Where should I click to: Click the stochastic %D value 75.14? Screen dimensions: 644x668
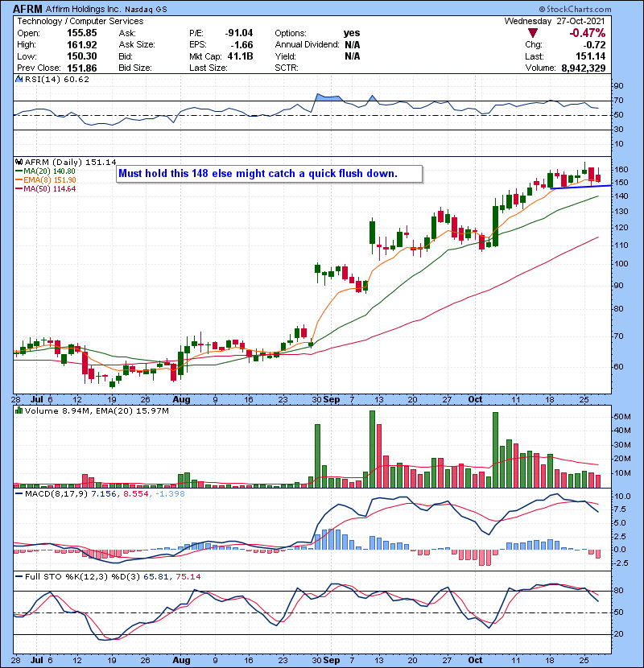(x=188, y=577)
